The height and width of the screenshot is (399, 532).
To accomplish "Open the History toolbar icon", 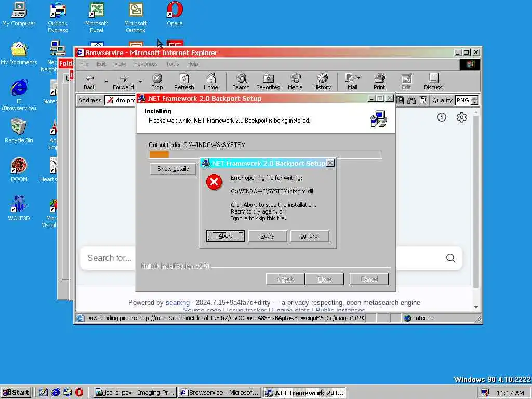I will (x=322, y=82).
